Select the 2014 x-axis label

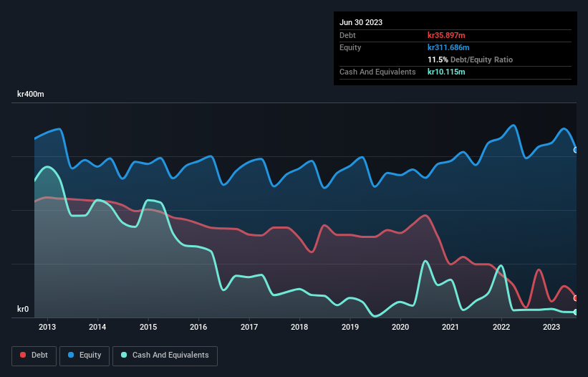coord(97,327)
